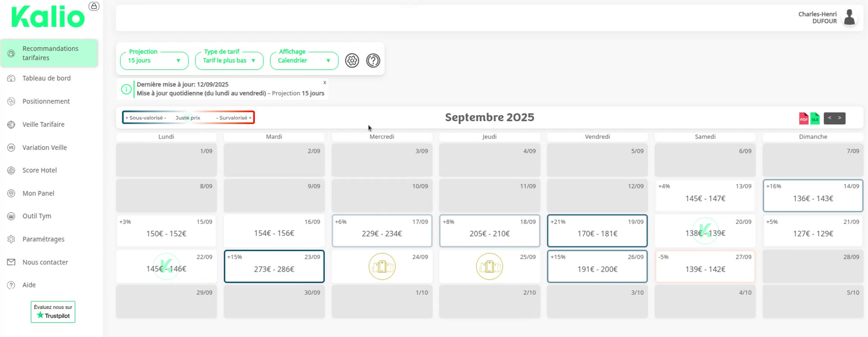
Task: Click the event icon on 25/09
Action: [x=490, y=267]
